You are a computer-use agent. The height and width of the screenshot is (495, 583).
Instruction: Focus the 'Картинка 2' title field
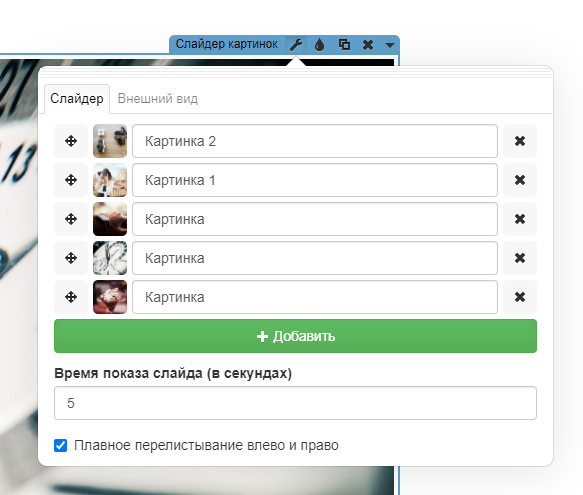315,141
